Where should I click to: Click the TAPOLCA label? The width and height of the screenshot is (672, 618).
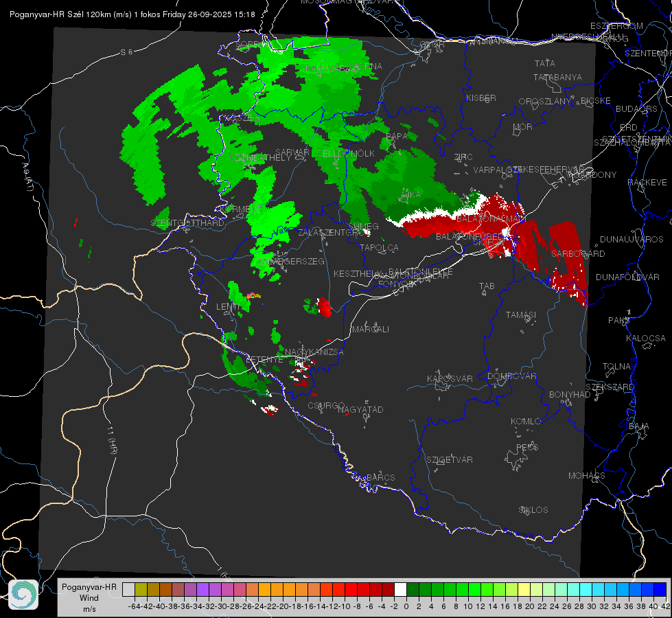point(379,247)
